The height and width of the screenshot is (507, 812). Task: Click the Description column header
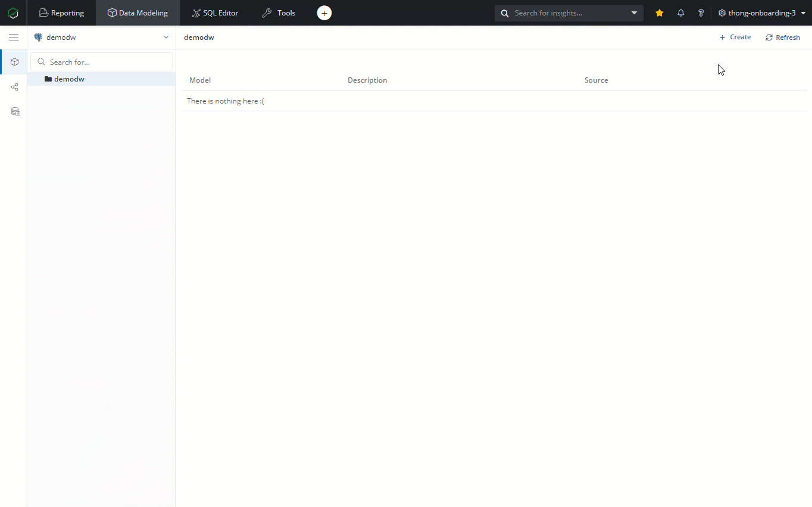click(367, 80)
